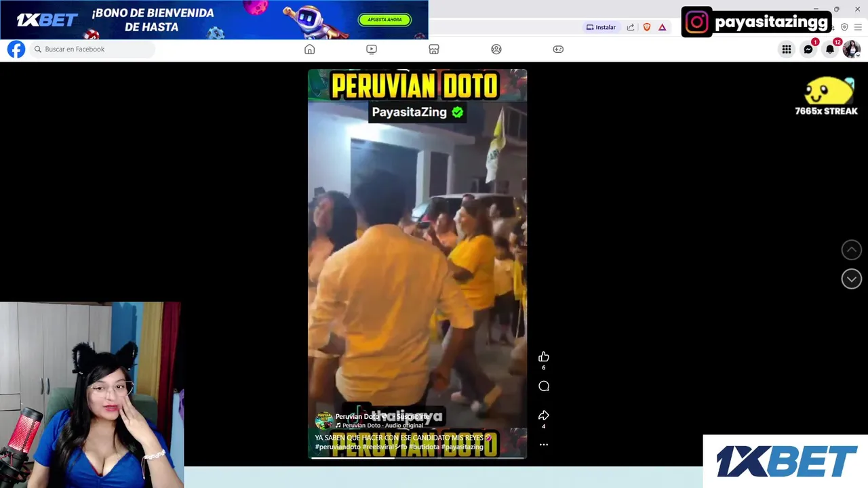Click the Brave Shields lion icon

647,27
